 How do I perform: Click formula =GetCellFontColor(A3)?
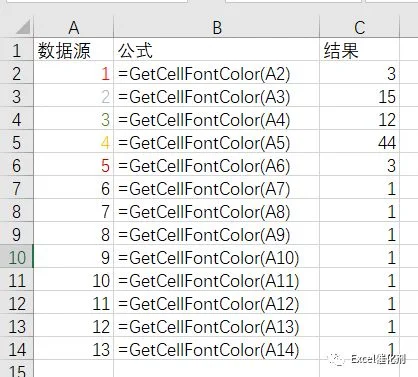(217, 95)
